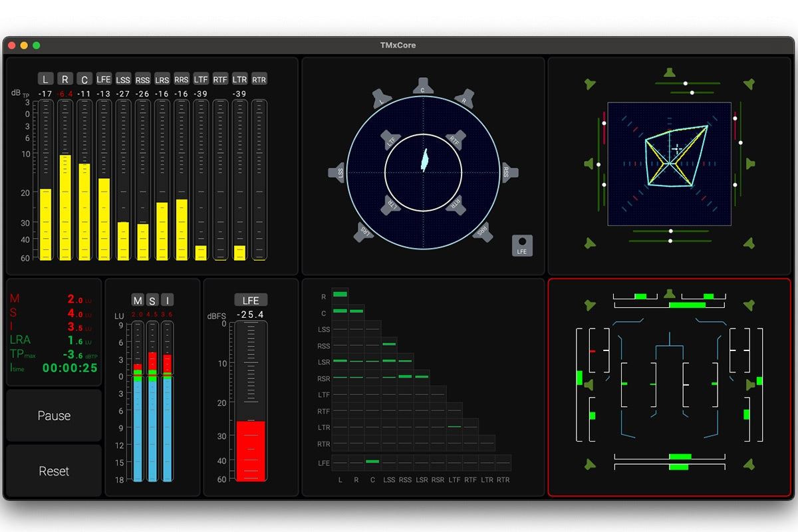The height and width of the screenshot is (532, 798).
Task: Click the LSR row label in correlation matrix
Action: point(324,362)
